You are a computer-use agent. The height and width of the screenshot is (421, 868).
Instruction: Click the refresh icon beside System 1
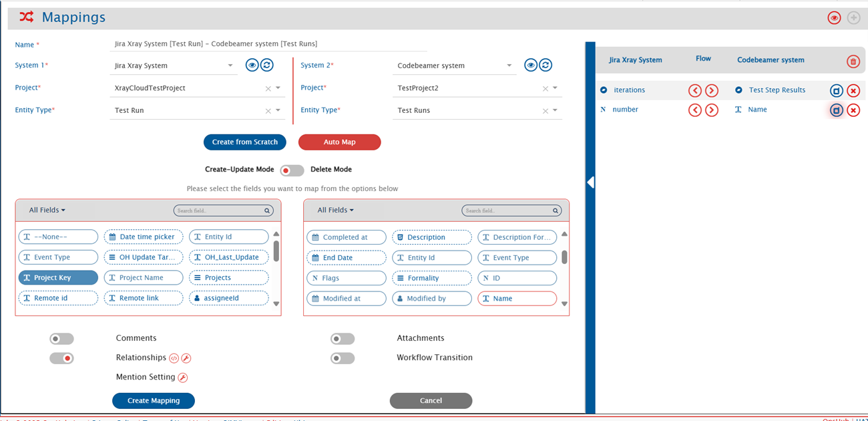pos(267,65)
